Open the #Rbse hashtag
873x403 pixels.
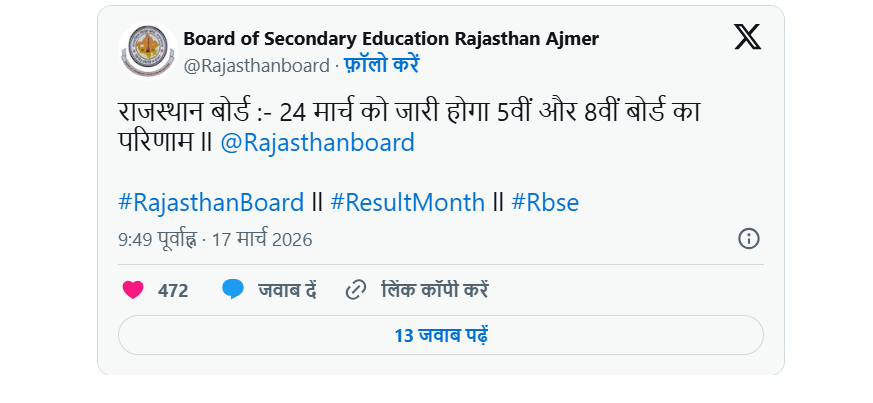(545, 202)
